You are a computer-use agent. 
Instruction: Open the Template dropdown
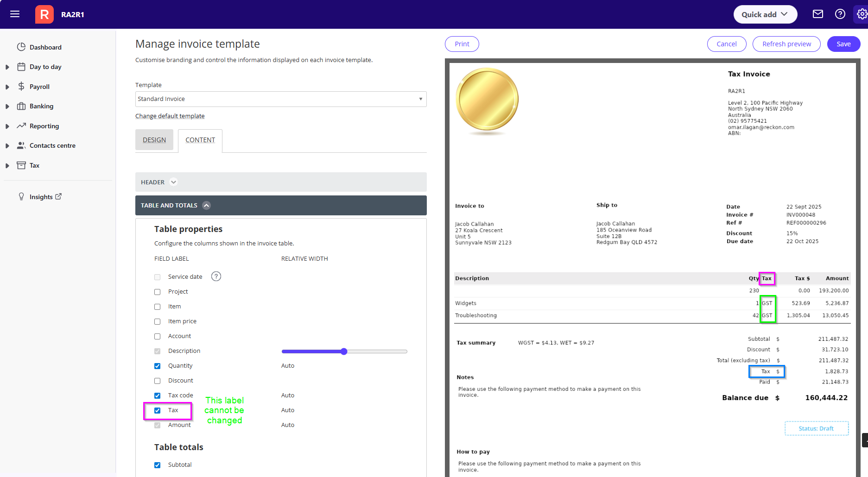(281, 99)
